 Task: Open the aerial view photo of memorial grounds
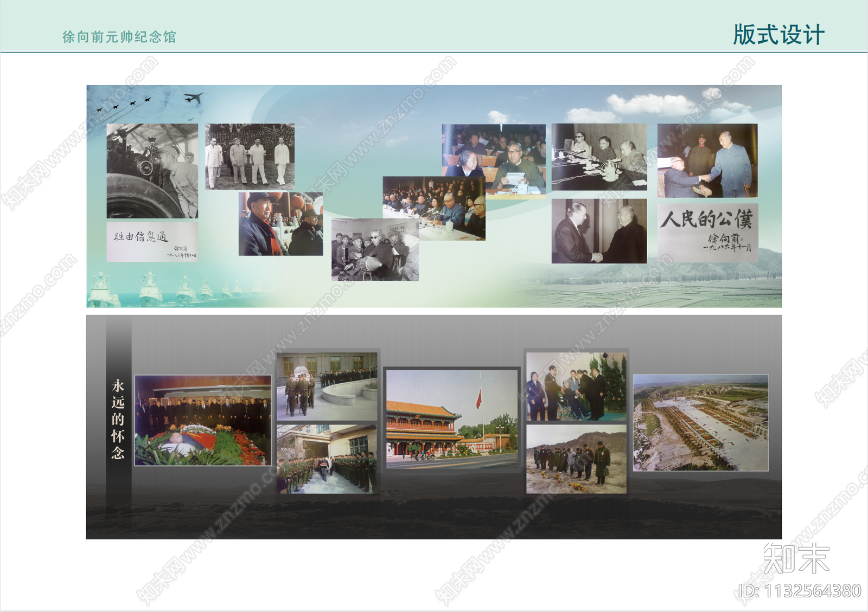click(x=701, y=423)
